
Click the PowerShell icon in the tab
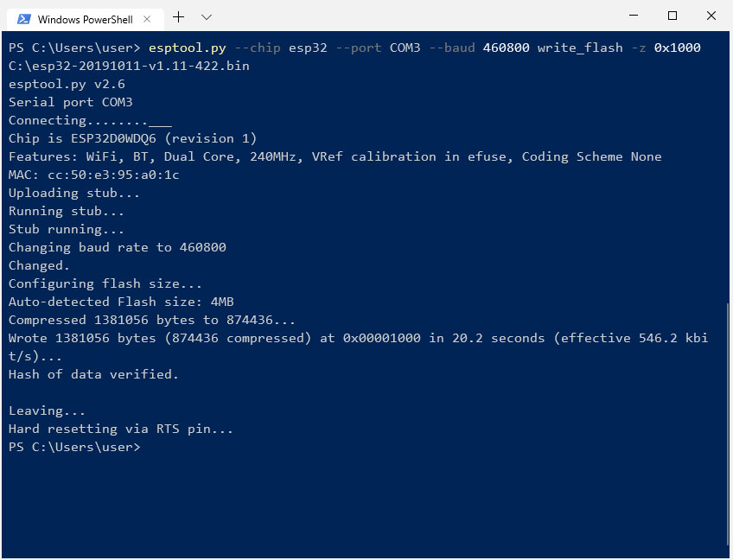pyautogui.click(x=24, y=19)
